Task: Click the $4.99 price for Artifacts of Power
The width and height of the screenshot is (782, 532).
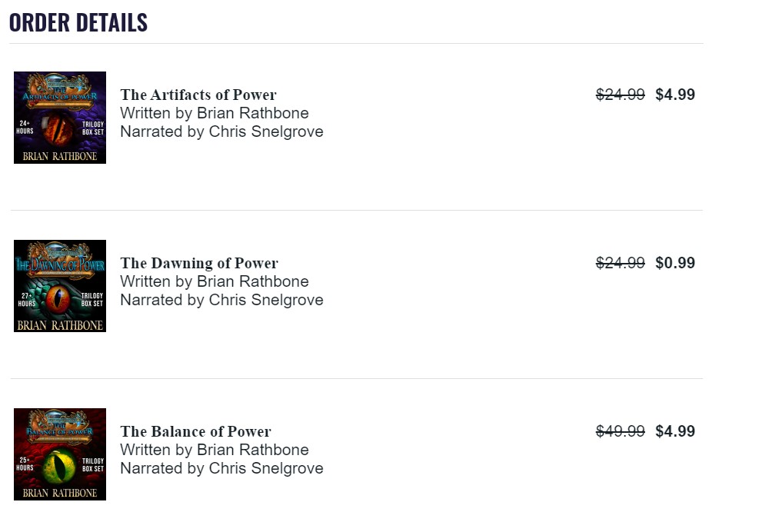Action: 675,95
